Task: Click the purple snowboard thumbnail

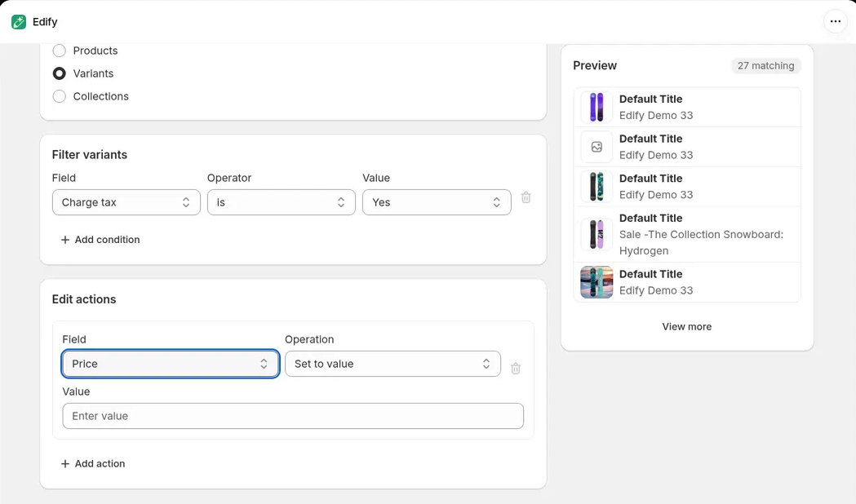Action: pos(597,108)
